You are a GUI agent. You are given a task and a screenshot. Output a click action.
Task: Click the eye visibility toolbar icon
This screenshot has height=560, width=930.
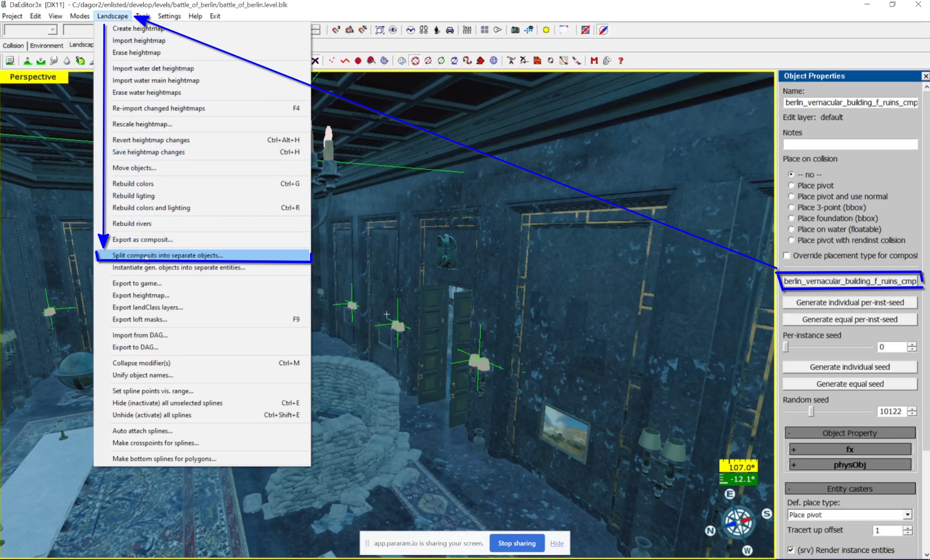393,30
